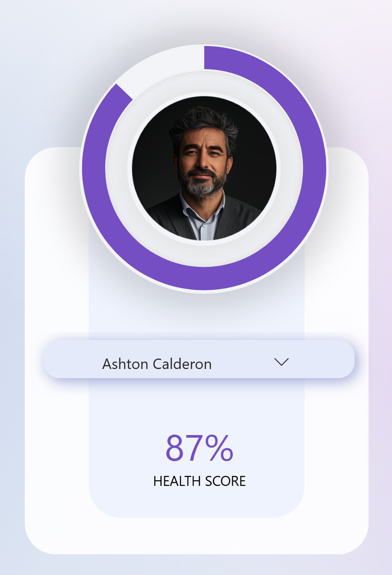
Task: Click the Ashton Calderon name text
Action: tap(157, 364)
